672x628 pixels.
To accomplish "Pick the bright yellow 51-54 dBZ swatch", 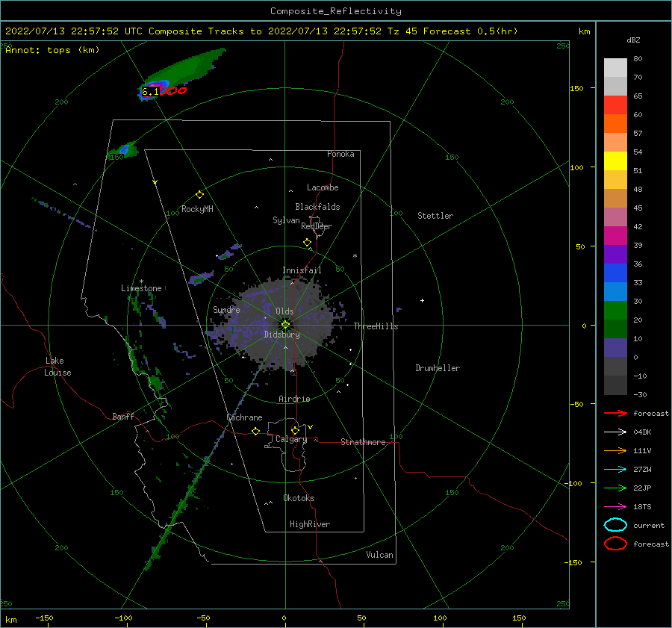I will click(x=615, y=161).
